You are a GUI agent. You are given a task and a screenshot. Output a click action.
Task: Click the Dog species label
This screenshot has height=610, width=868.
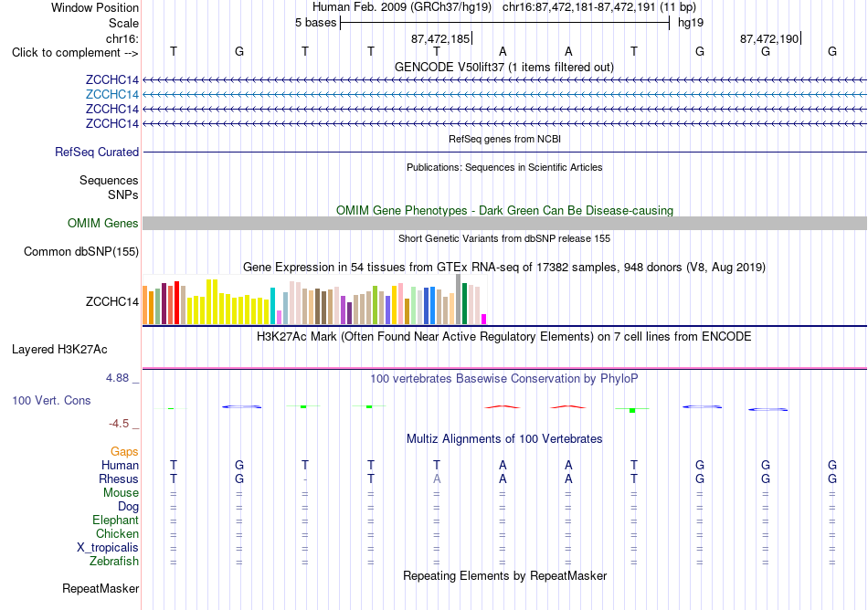point(129,507)
